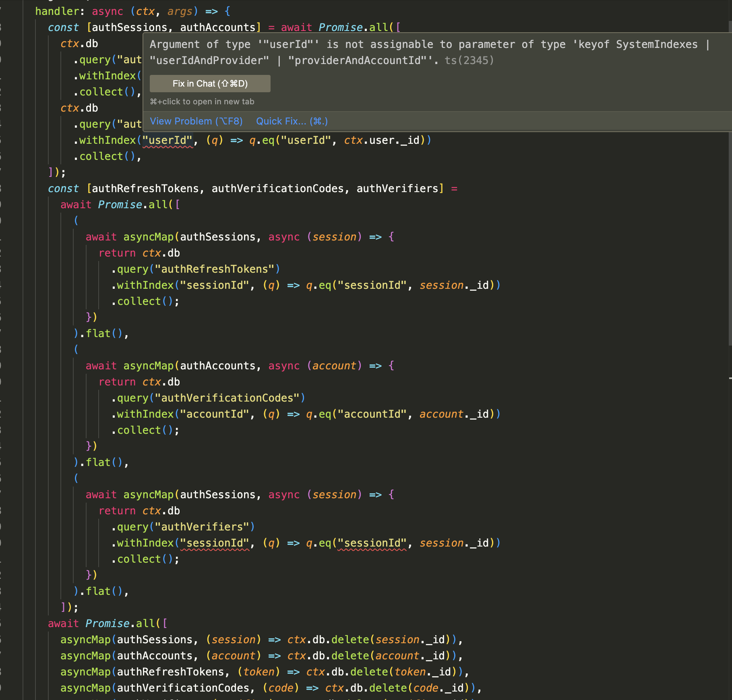Click the "userIdAndProvider" text in the tooltip
This screenshot has width=732, height=700.
coord(209,60)
